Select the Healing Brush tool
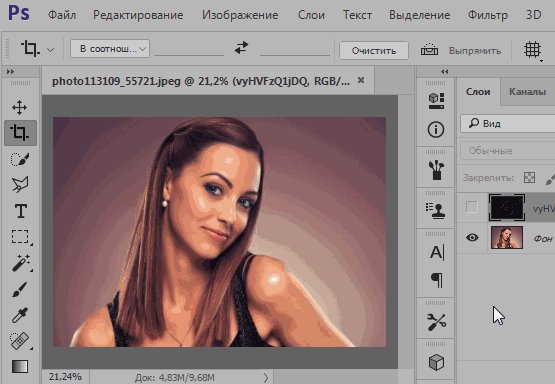Viewport: 555px width, 384px height. (x=20, y=340)
